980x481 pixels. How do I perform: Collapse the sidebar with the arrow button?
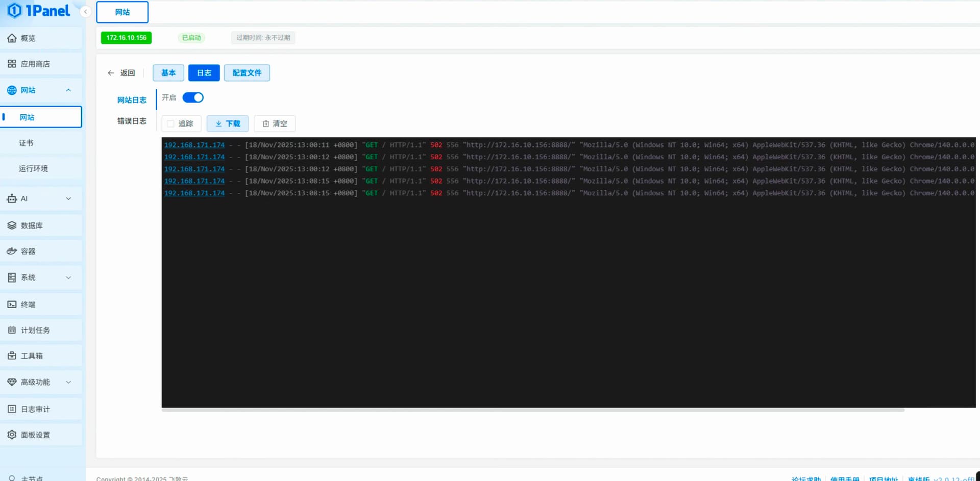coord(85,11)
